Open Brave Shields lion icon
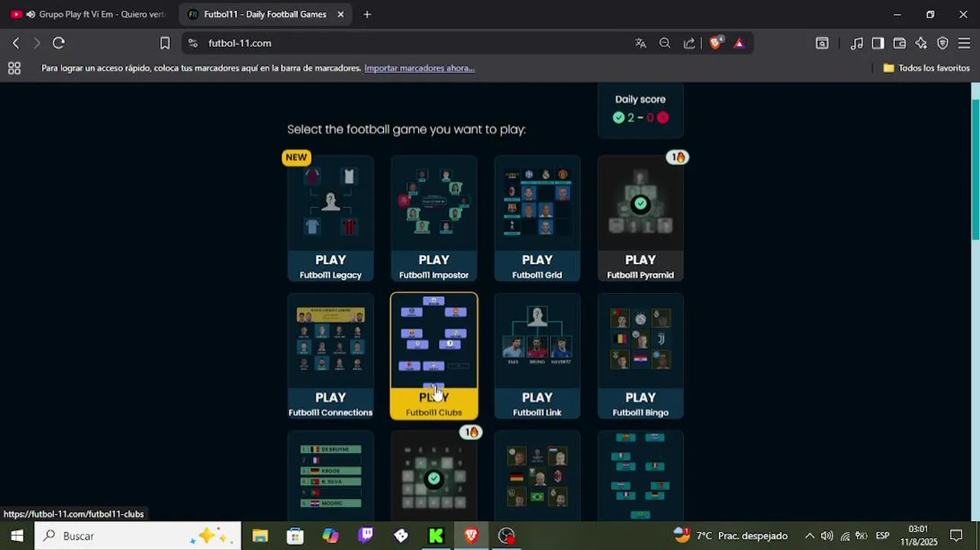This screenshot has width=980, height=550. [x=715, y=44]
